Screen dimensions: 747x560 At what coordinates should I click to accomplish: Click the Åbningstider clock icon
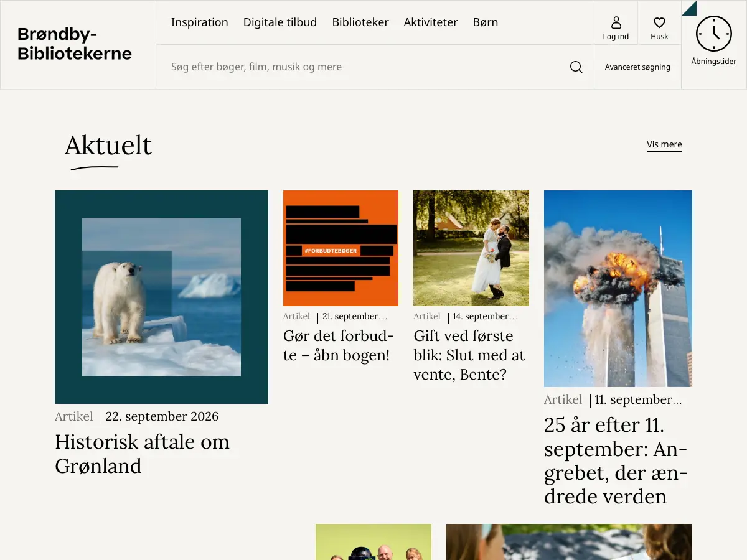pyautogui.click(x=713, y=34)
